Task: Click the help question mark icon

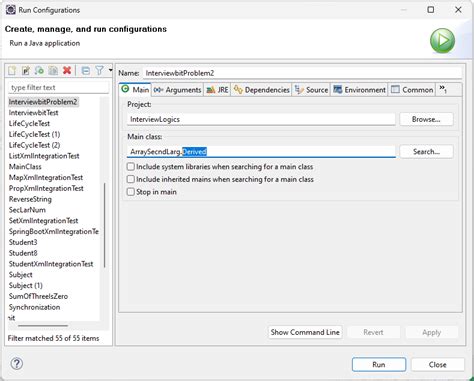Action: (17, 363)
